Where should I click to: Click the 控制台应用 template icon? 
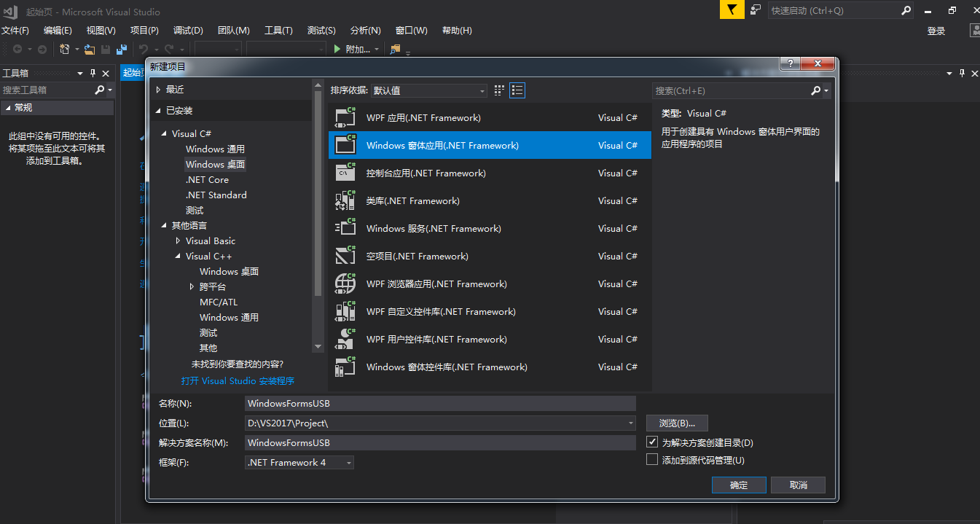coord(345,173)
